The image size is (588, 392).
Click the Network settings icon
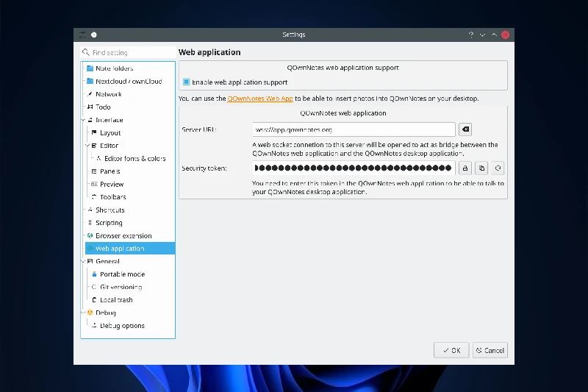tap(90, 94)
